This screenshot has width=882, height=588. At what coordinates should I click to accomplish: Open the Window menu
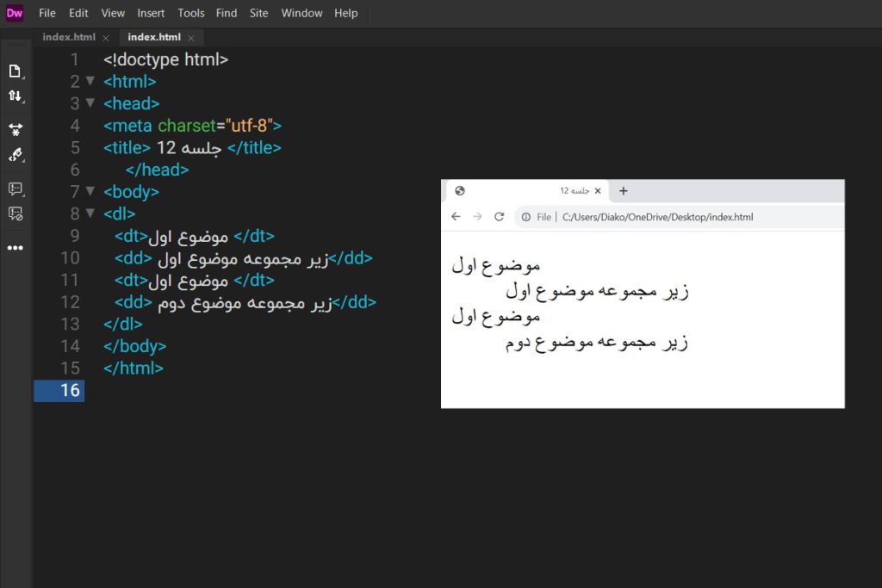click(302, 13)
